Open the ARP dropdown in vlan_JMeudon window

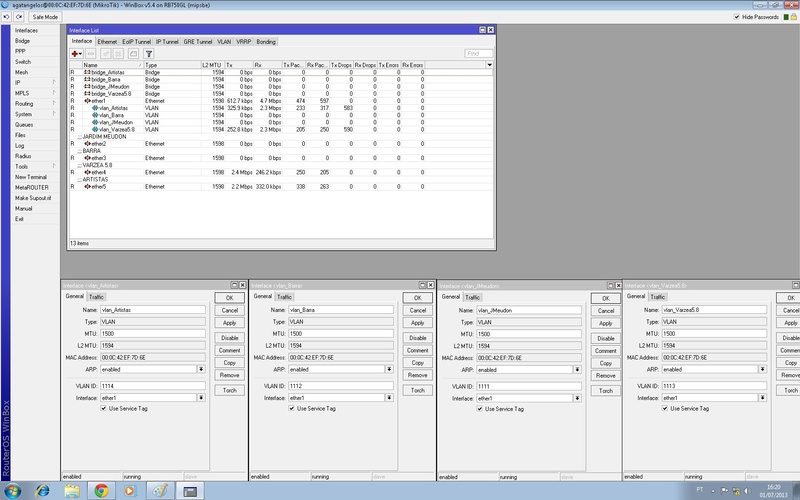(577, 370)
